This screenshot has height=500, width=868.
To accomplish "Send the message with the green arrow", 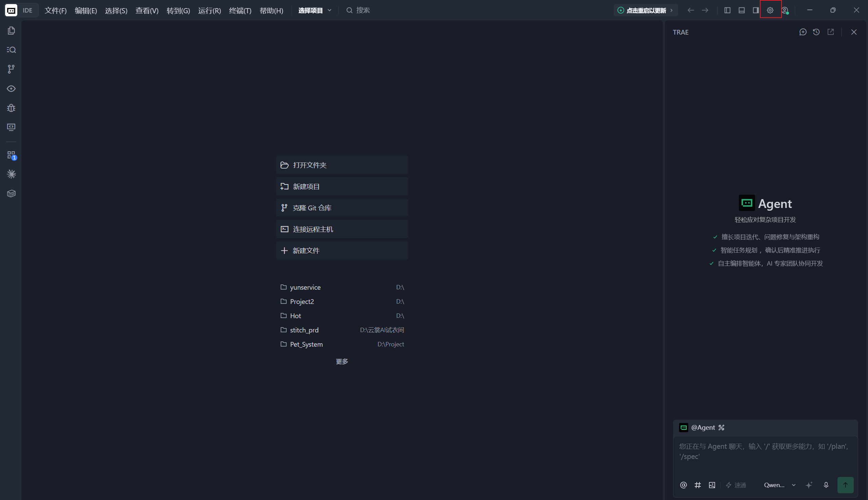I will (845, 485).
